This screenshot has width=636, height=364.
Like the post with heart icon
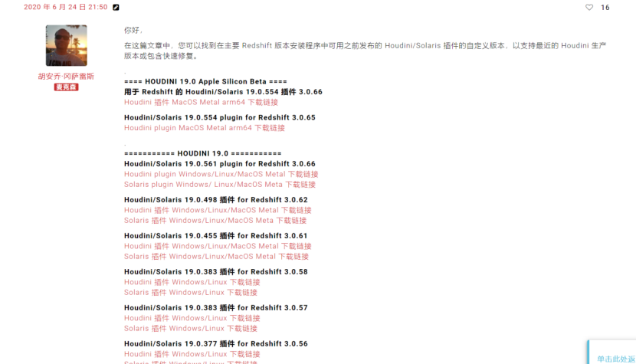589,8
